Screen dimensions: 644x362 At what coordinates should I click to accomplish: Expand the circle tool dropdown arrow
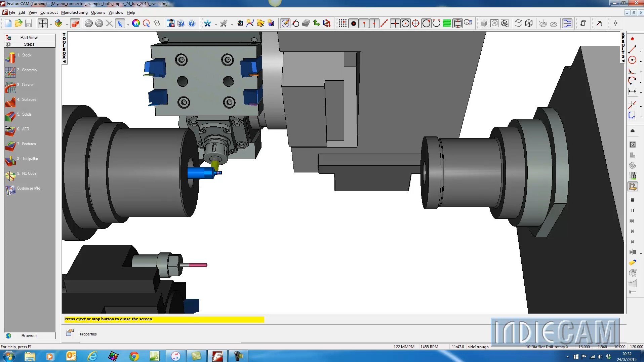click(x=641, y=62)
